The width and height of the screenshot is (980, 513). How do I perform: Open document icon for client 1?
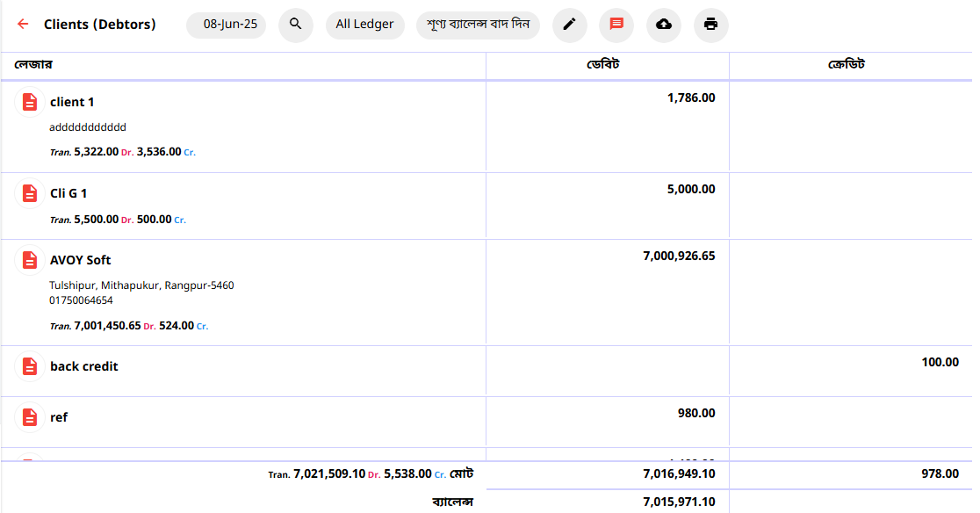click(x=29, y=102)
